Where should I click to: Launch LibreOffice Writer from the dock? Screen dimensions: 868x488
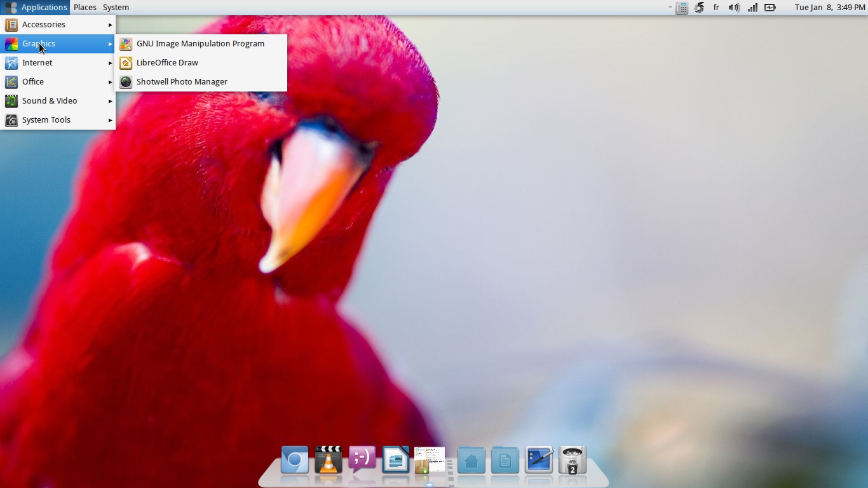pos(396,460)
